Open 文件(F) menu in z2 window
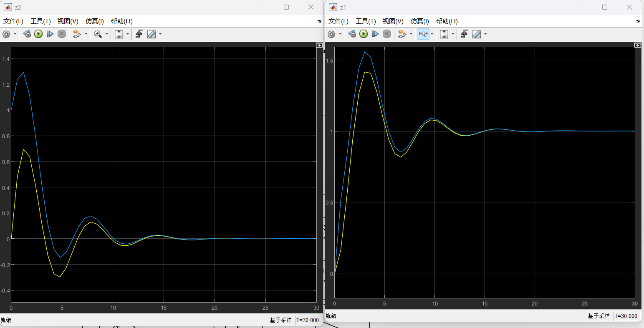 tap(13, 21)
